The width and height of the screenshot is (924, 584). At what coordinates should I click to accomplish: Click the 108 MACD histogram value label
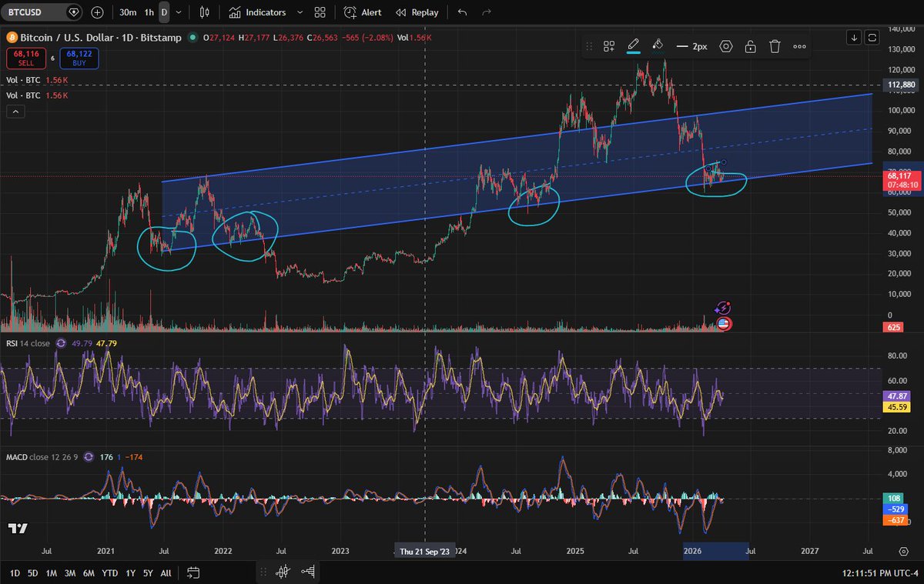(893, 499)
